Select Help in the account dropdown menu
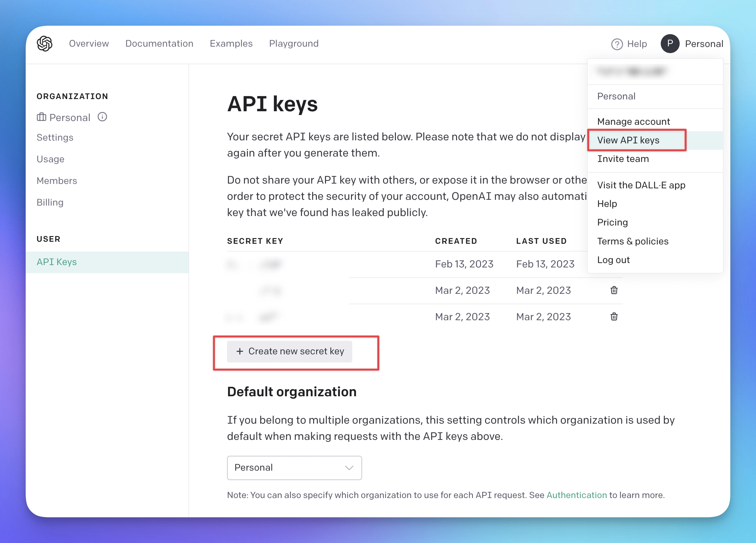This screenshot has width=756, height=543. coord(655,204)
